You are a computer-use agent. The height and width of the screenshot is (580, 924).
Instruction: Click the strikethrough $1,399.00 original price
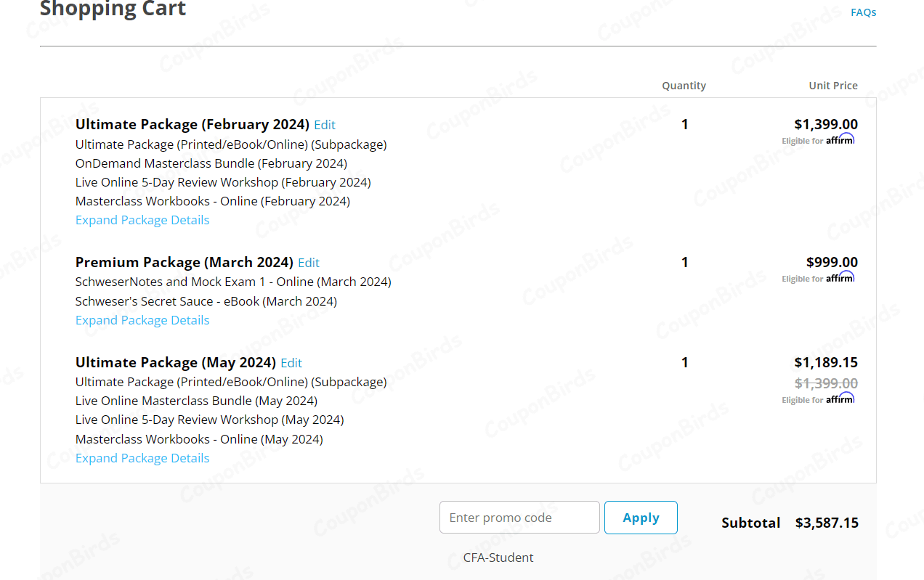tap(826, 383)
